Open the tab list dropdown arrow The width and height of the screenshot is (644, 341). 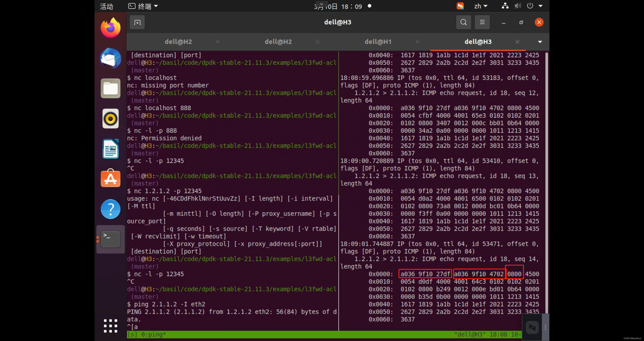(540, 42)
